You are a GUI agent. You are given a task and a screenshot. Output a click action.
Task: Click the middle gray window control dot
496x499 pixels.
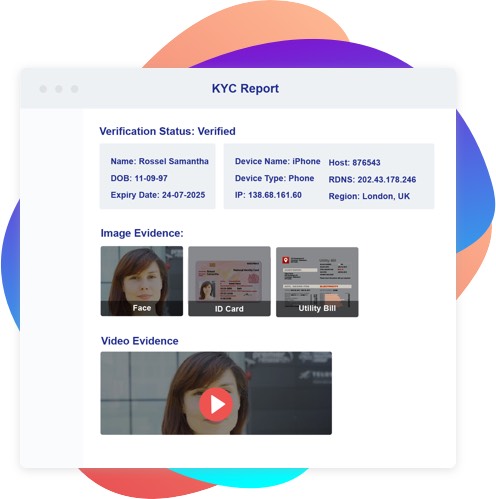59,89
